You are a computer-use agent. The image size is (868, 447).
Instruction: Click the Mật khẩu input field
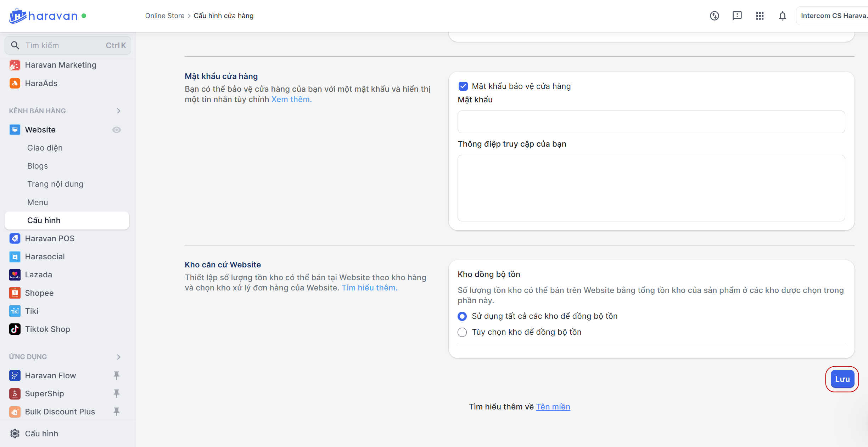pyautogui.click(x=651, y=122)
